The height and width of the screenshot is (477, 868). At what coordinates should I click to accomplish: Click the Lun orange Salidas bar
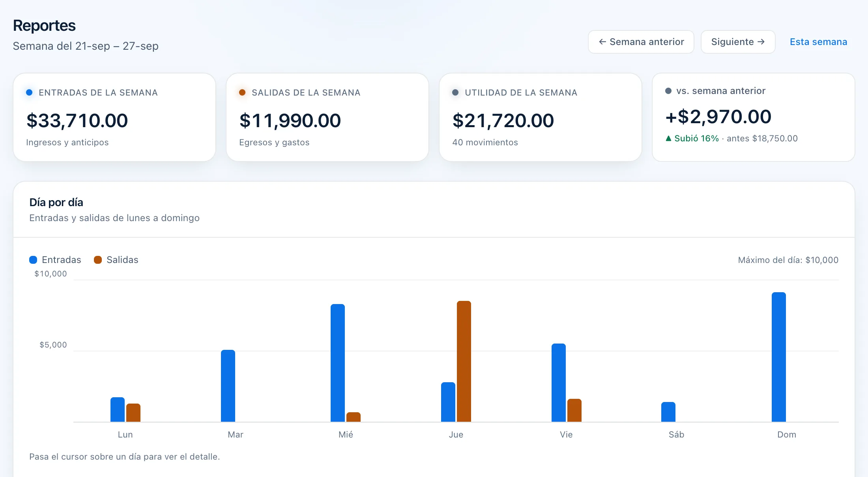(133, 413)
